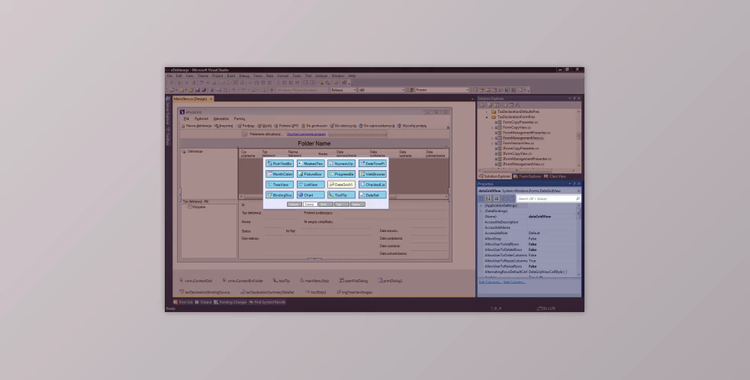The height and width of the screenshot is (380, 750).
Task: Pick the highlighted DataGridView control in the popup
Action: point(342,185)
